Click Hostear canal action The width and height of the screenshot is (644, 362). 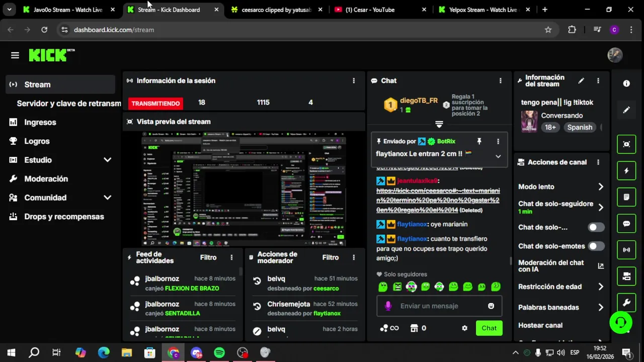540,325
